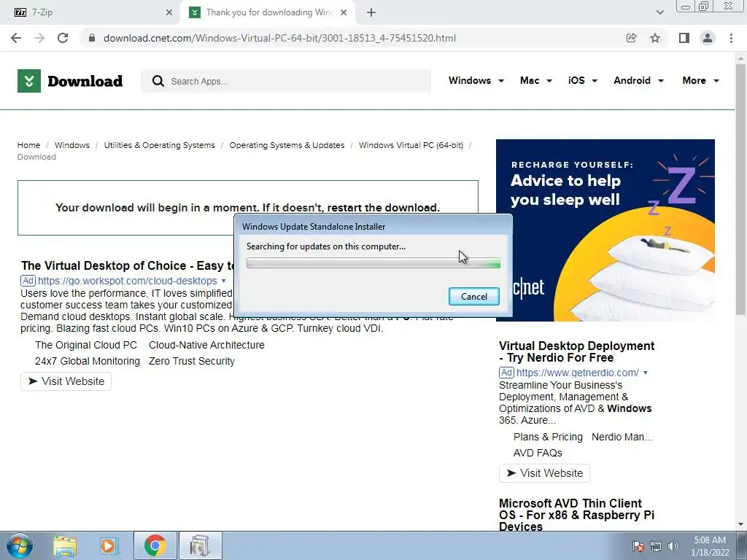The height and width of the screenshot is (560, 747).
Task: Click Visit Website under workspot ad
Action: (66, 381)
